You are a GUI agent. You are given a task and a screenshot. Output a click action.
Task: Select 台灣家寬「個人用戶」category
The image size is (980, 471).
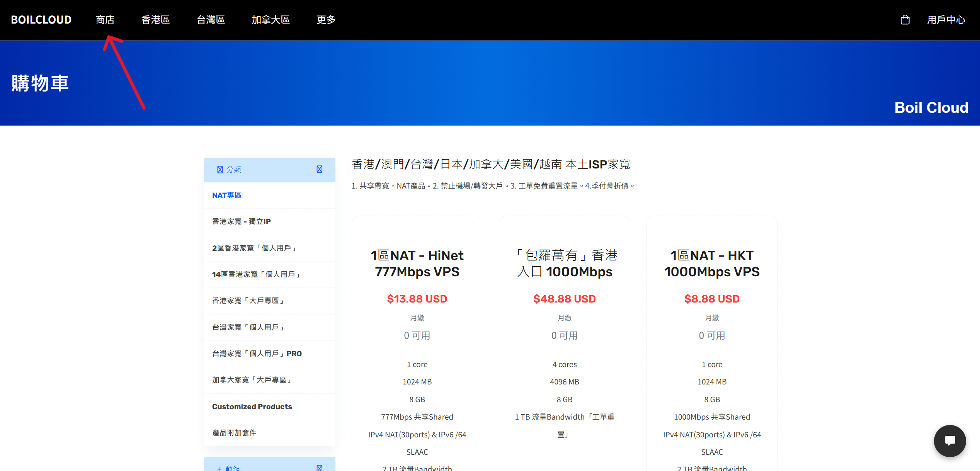coord(270,327)
